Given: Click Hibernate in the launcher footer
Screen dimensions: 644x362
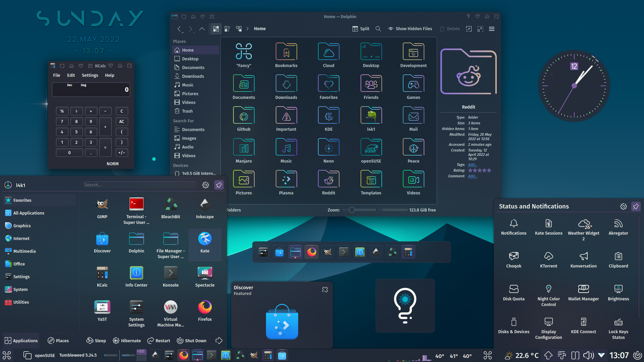Looking at the screenshot, I should click(127, 341).
